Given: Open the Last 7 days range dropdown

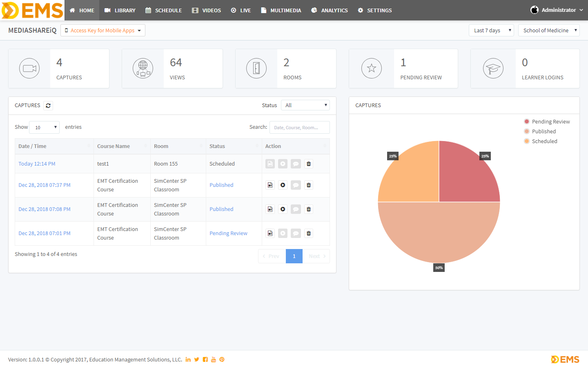Looking at the screenshot, I should pyautogui.click(x=491, y=31).
